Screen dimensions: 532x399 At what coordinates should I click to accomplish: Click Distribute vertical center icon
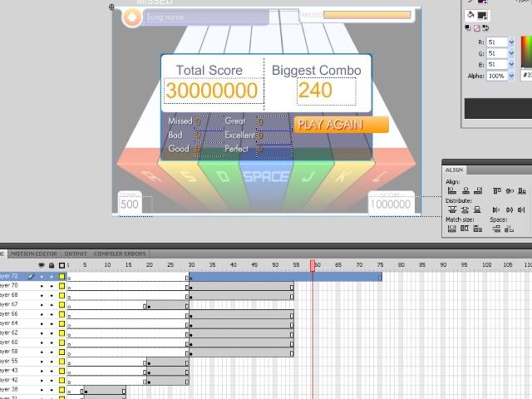pyautogui.click(x=465, y=209)
